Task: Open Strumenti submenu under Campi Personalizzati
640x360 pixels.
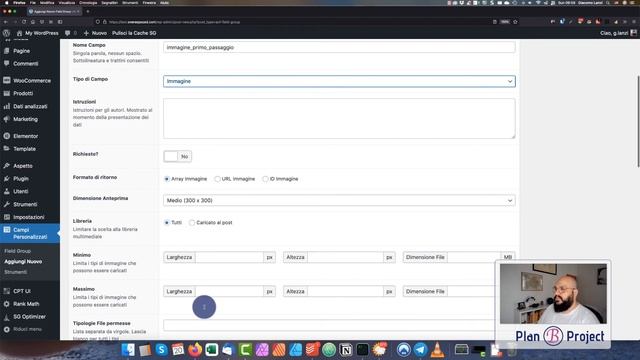Action: tap(16, 272)
